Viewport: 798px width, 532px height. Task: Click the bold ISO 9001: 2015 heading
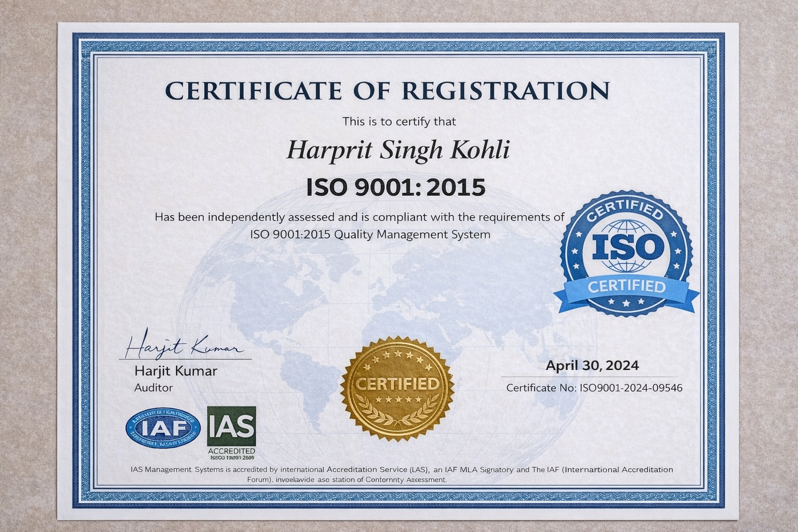tap(396, 187)
